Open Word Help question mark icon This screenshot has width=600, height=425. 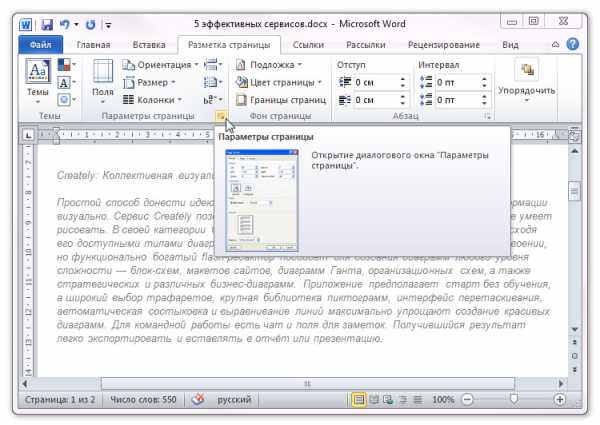pos(572,44)
